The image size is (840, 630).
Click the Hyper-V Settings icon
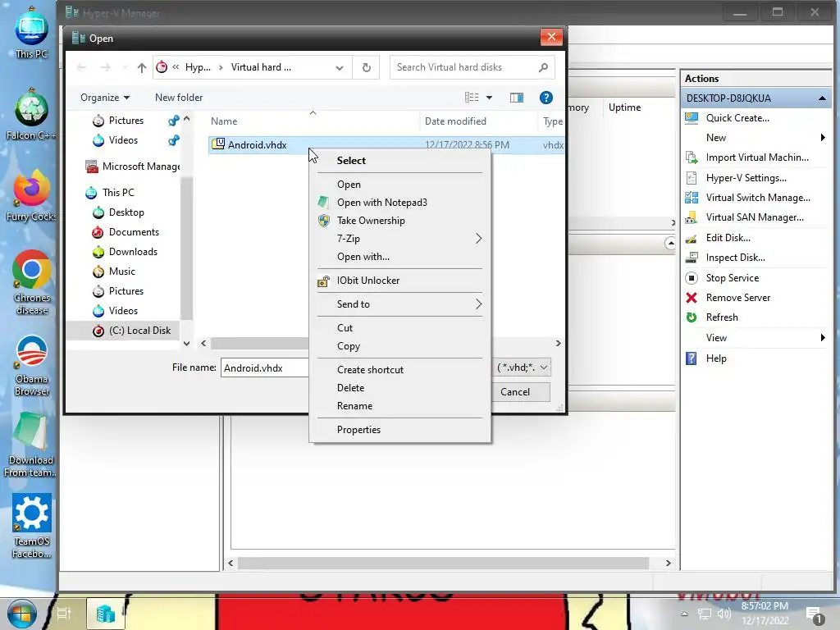[x=691, y=178]
